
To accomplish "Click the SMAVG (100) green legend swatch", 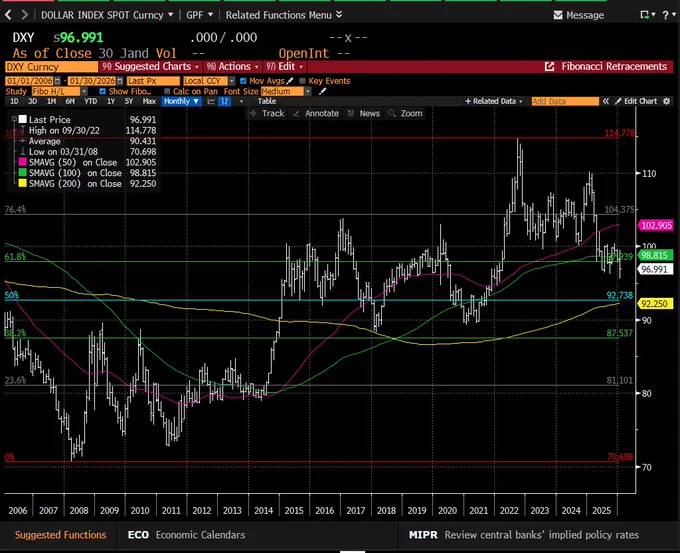I will 23,173.
